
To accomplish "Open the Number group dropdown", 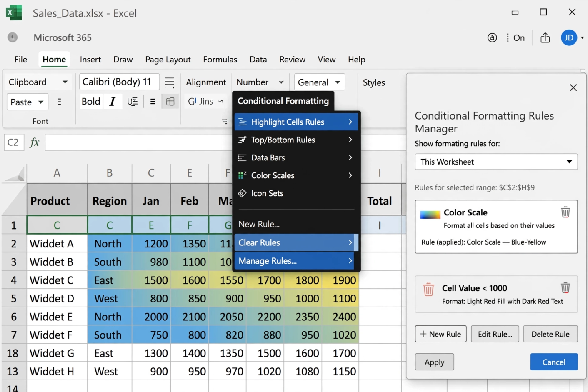I will pyautogui.click(x=281, y=82).
